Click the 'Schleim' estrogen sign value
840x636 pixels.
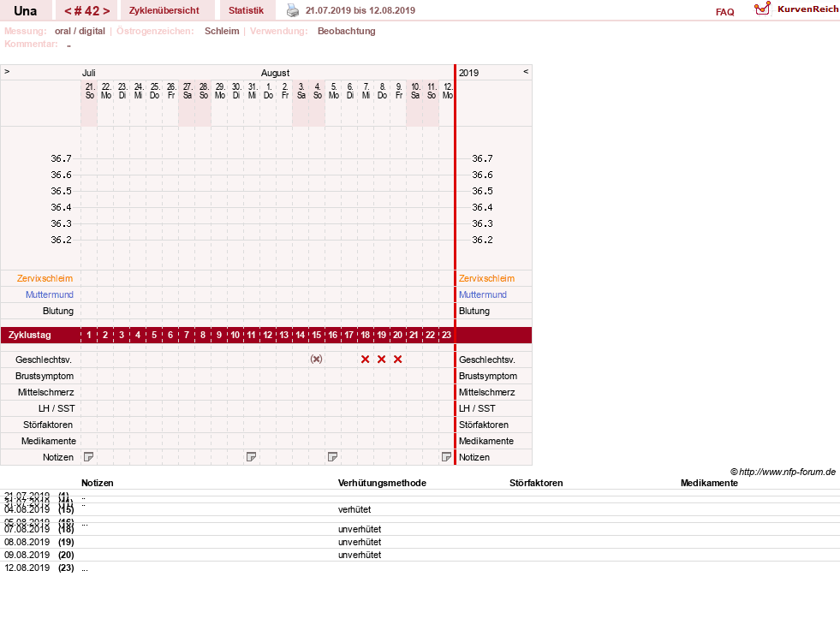[x=222, y=31]
